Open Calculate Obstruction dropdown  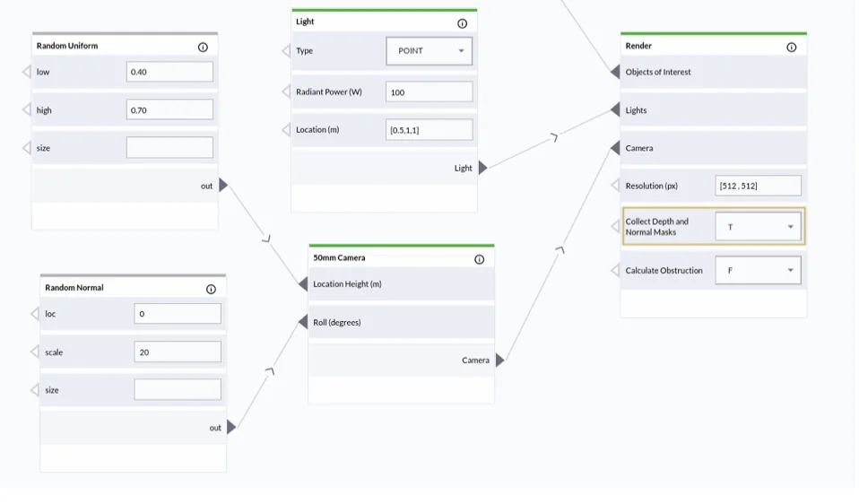tap(759, 270)
